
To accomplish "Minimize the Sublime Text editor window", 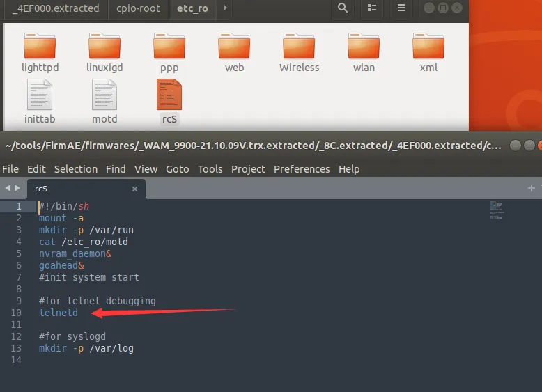I will (516, 146).
